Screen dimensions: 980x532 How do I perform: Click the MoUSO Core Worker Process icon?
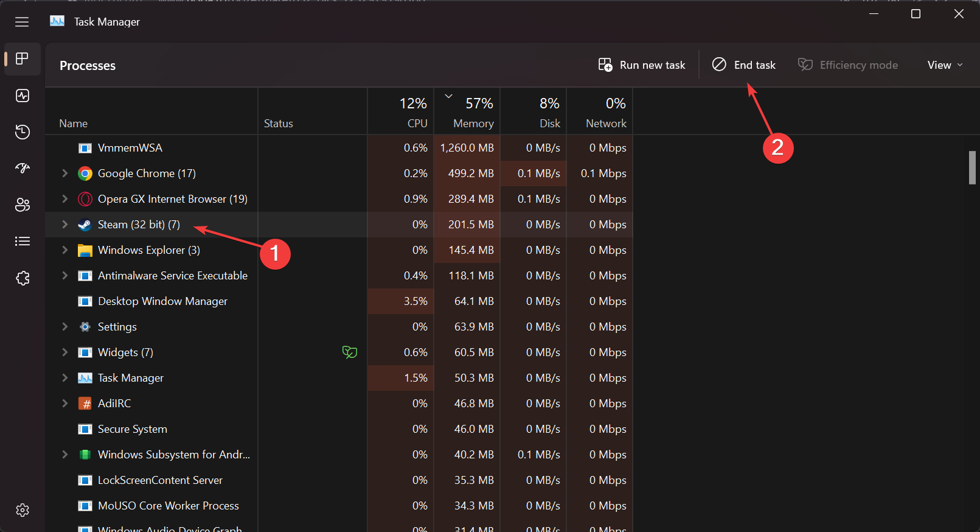(85, 506)
